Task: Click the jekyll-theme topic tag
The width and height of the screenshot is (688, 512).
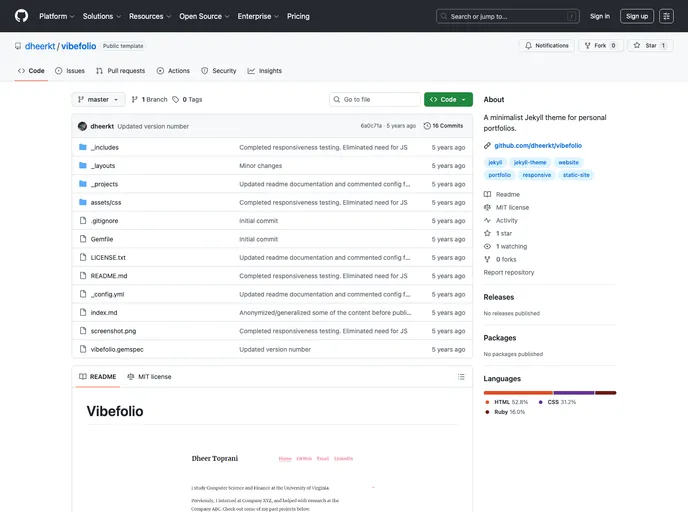Action: tap(530, 162)
